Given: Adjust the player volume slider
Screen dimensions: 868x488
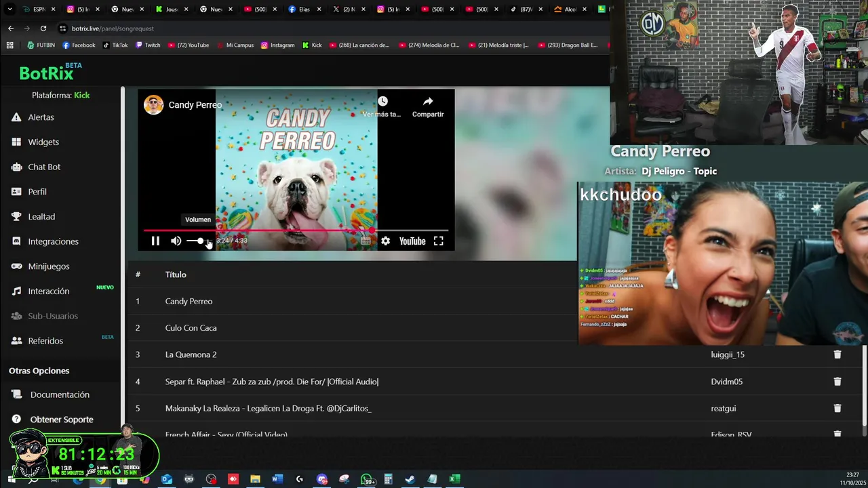Looking at the screenshot, I should (199, 241).
